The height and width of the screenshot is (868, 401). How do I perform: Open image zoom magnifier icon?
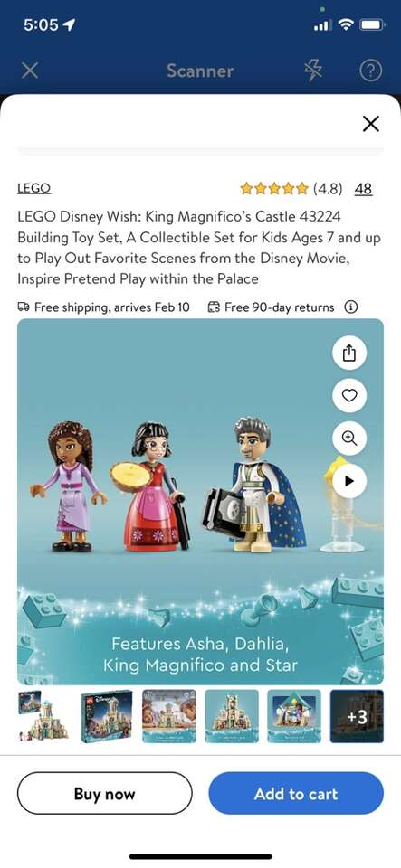click(348, 438)
